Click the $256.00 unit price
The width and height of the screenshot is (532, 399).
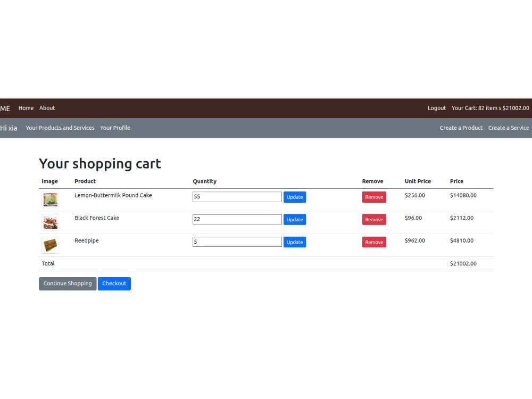414,195
